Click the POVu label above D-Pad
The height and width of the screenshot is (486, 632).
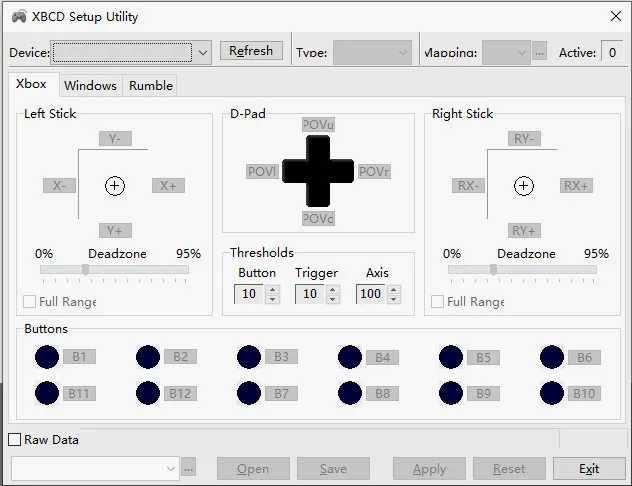pyautogui.click(x=318, y=125)
